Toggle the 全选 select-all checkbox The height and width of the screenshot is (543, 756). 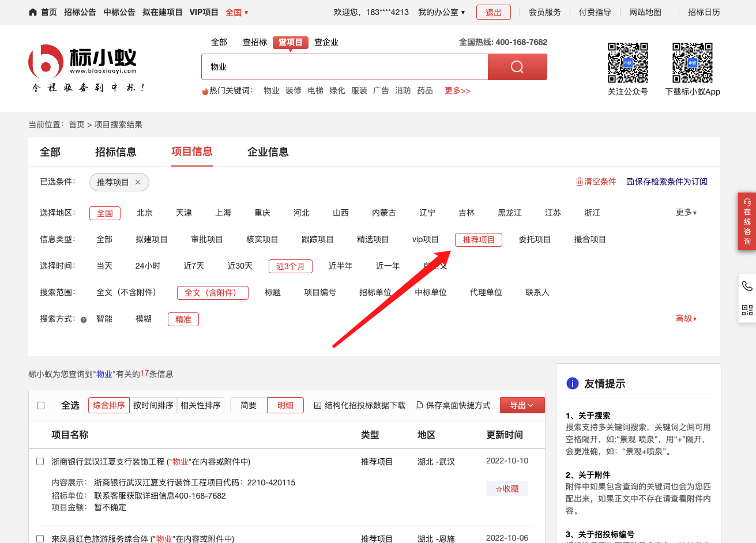[41, 406]
